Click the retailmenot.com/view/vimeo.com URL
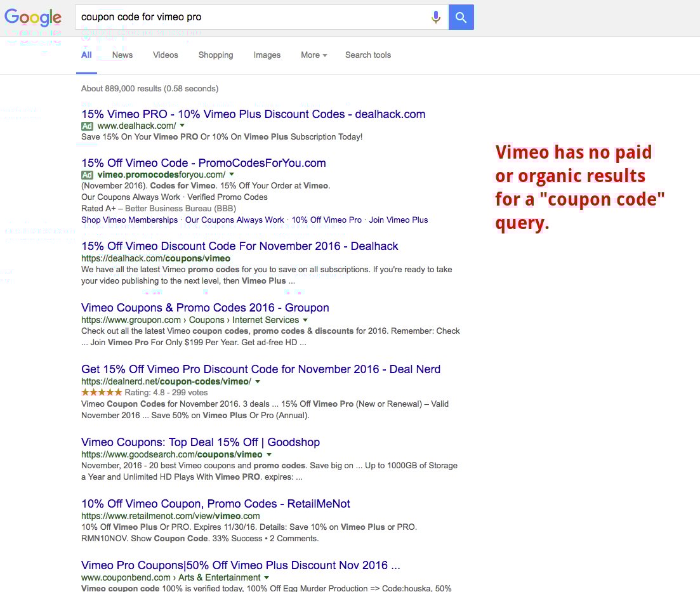 171,516
